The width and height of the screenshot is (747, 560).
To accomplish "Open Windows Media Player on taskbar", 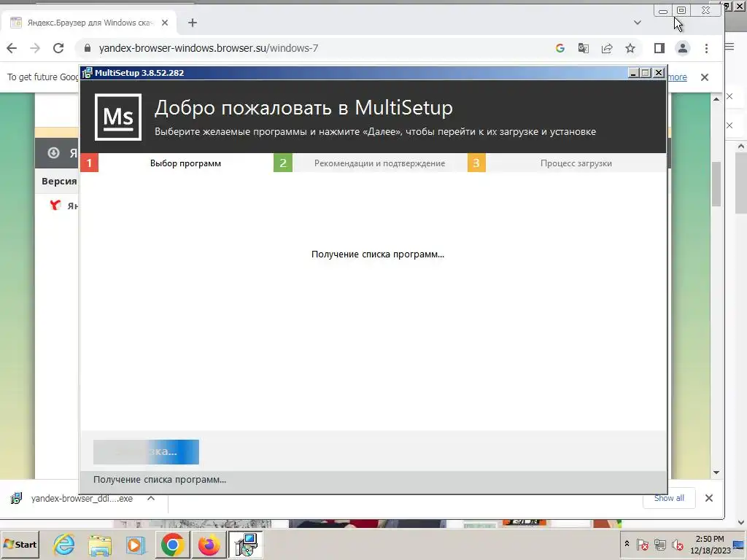I will 136,544.
